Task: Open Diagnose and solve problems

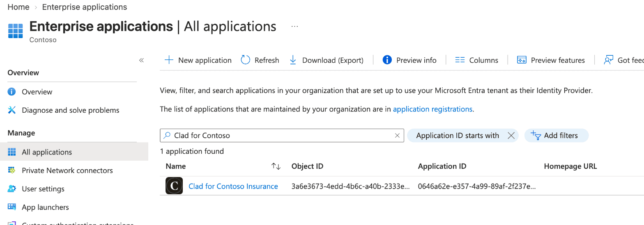Action: (71, 110)
